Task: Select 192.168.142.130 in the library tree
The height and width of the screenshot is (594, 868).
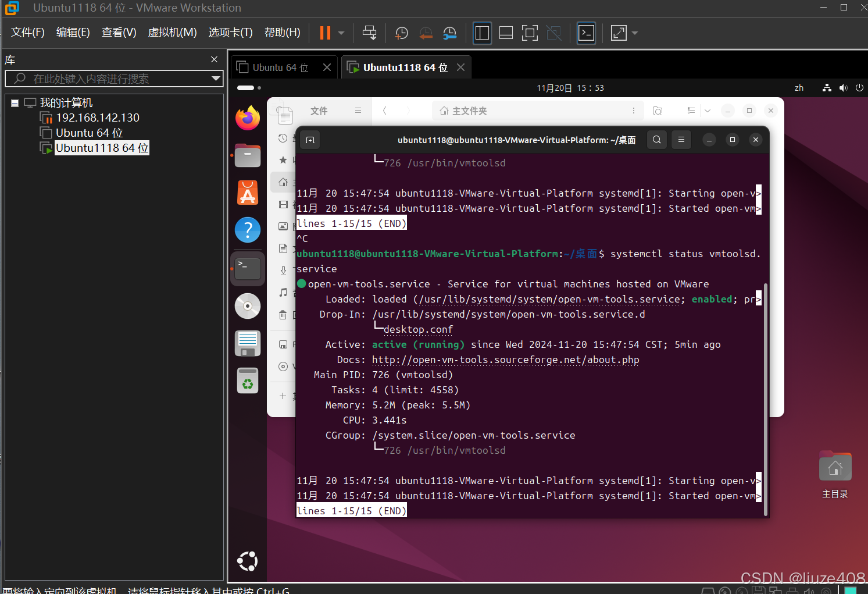Action: coord(98,118)
